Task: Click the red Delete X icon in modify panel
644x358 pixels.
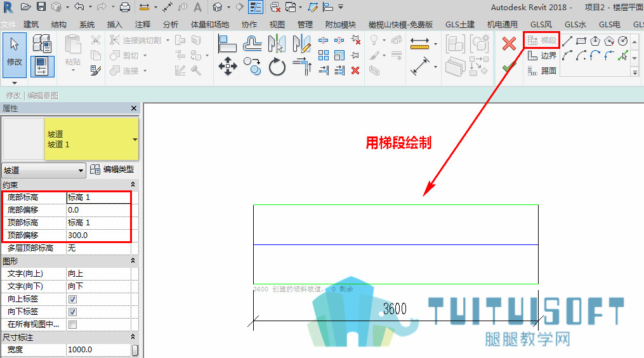Action: tap(355, 70)
